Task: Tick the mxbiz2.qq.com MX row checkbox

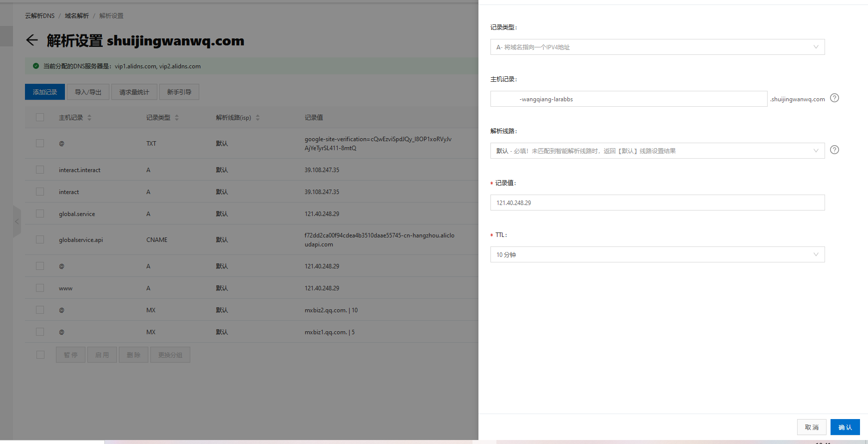Action: pos(40,310)
